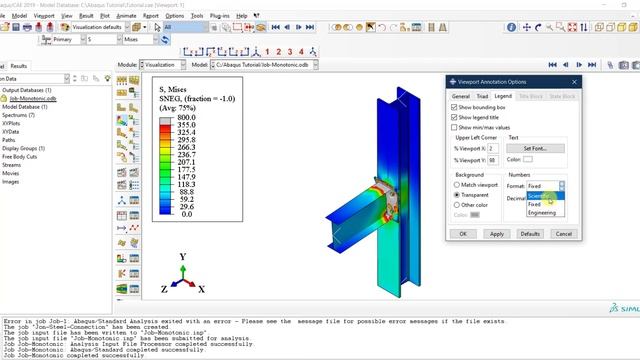Click the undo display group action icon
This screenshot has height=360, width=640.
pyautogui.click(x=382, y=27)
